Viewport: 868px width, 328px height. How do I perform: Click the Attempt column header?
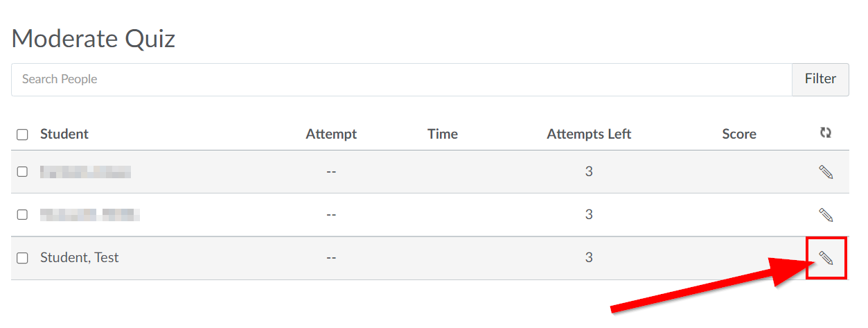[331, 134]
